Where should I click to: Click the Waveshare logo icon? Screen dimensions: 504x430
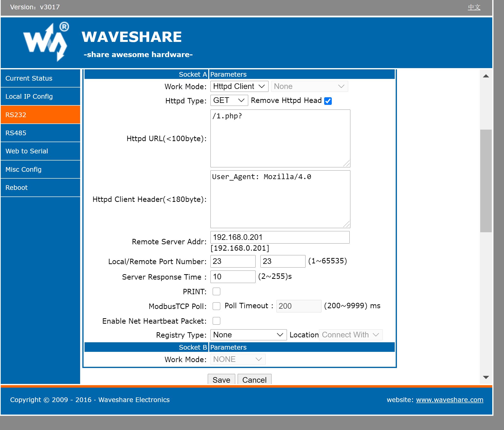pos(46,42)
